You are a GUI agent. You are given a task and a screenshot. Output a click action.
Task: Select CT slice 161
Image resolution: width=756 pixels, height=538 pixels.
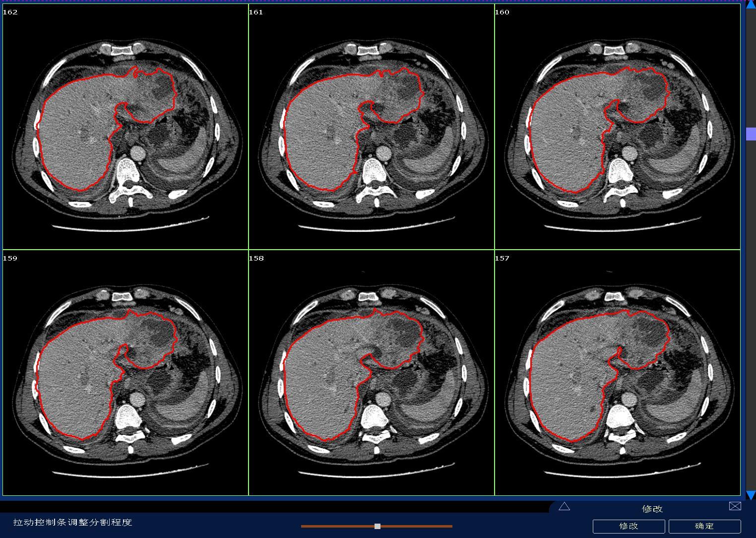coord(371,127)
